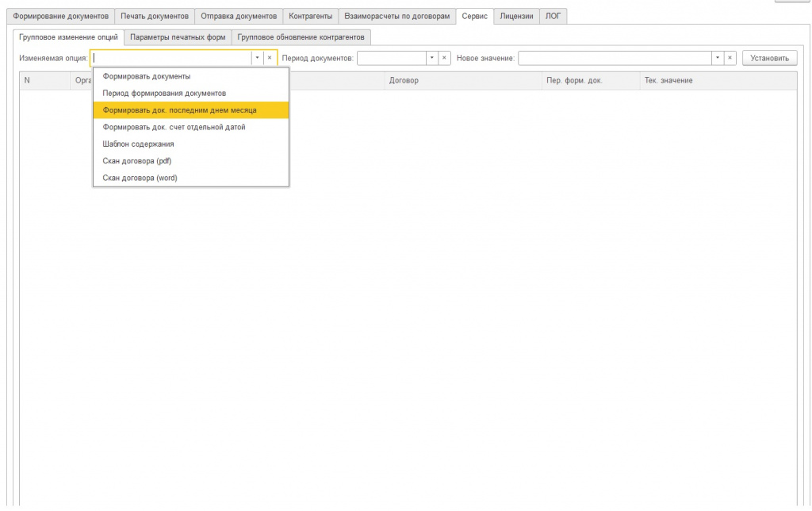Screen dimensions: 812x511
Task: Open Параметры печатных форм subtab
Action: click(x=178, y=37)
